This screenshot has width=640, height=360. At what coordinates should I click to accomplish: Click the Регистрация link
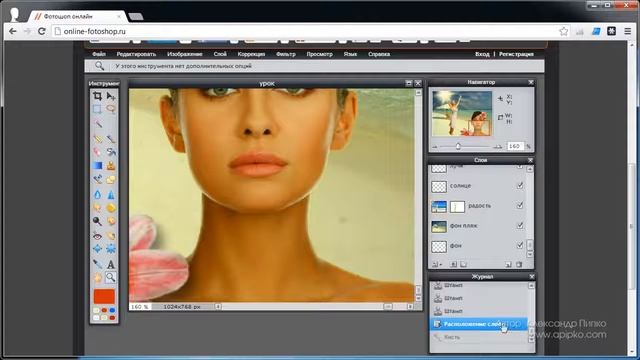[516, 54]
